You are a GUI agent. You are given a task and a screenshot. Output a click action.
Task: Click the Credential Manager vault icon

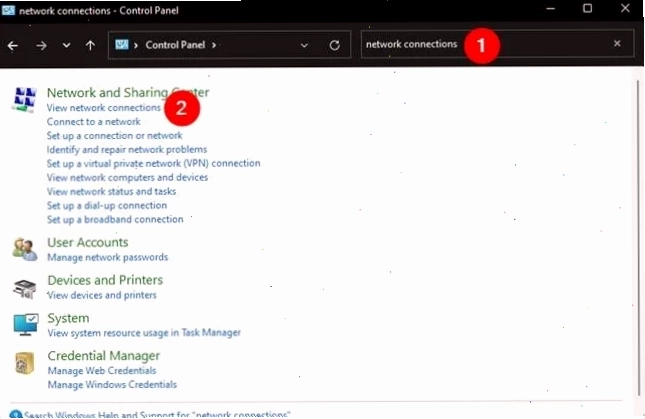25,363
